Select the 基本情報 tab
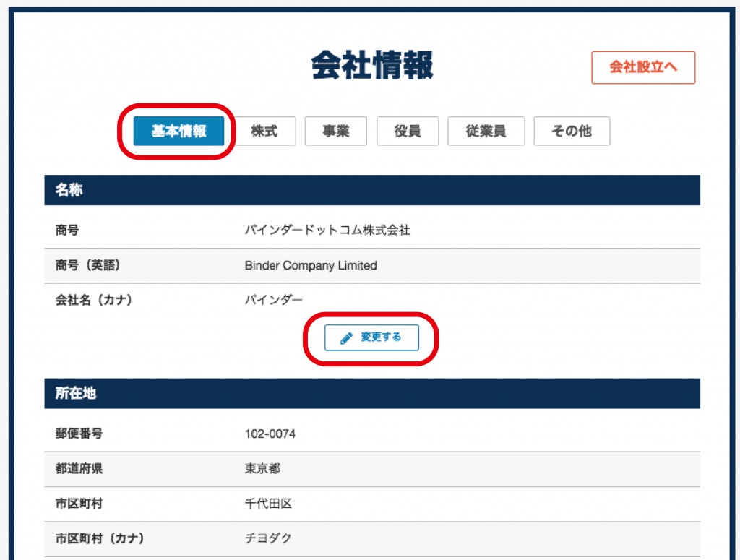 pos(178,132)
